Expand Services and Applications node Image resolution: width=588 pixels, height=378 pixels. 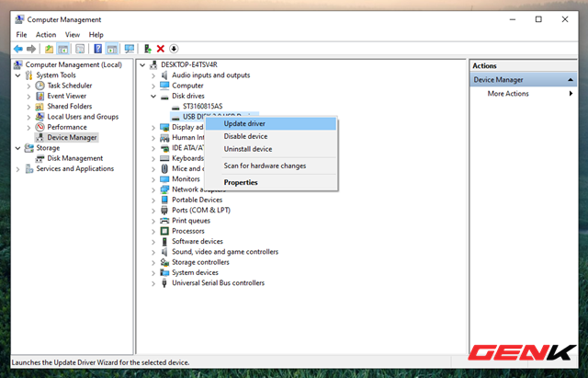(x=18, y=168)
